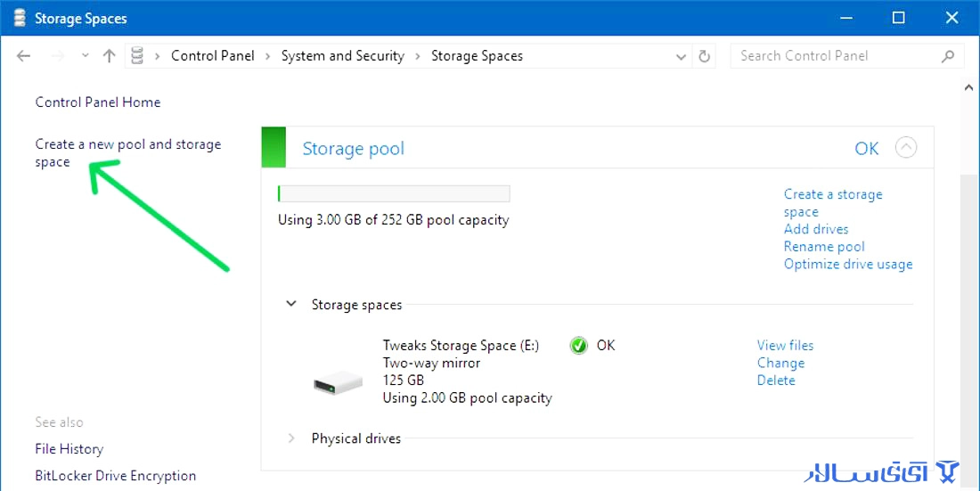Click the Add drives link
980x491 pixels.
pos(815,229)
